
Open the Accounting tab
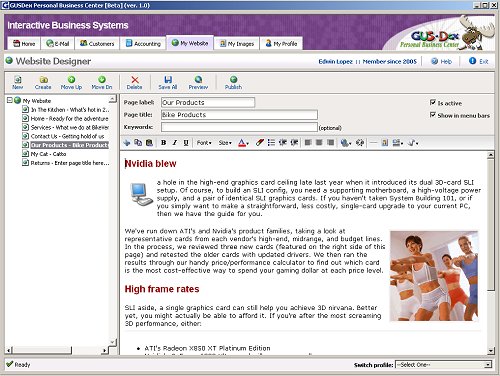[143, 44]
